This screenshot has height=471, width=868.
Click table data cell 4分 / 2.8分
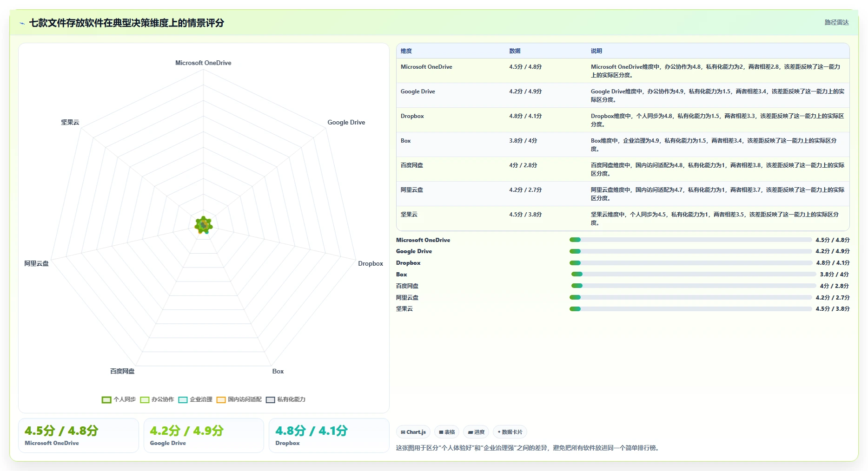523,165
